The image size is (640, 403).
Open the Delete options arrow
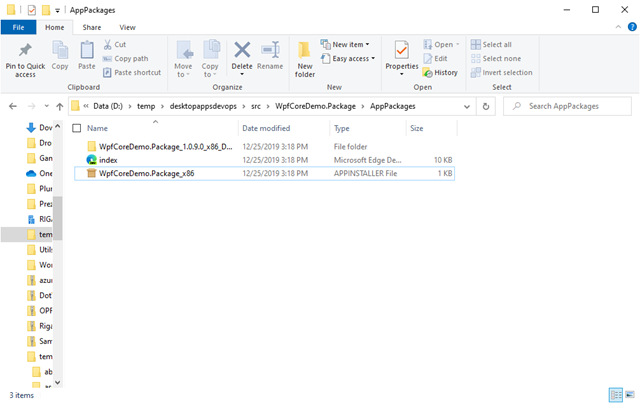coord(242,74)
